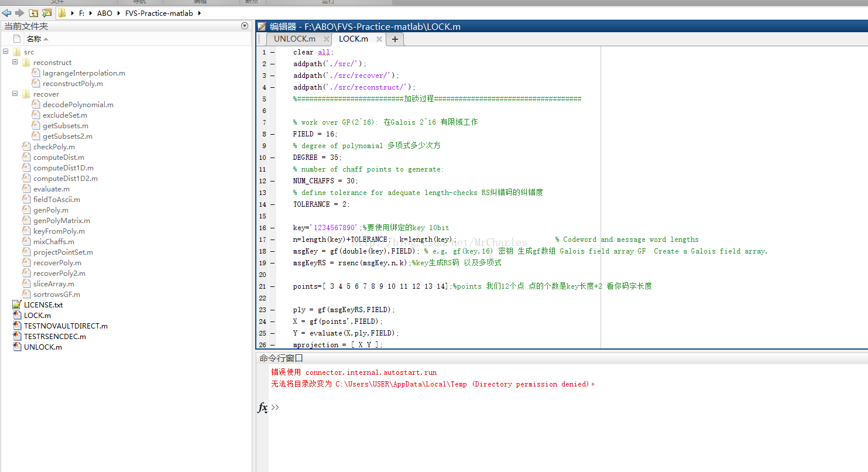Set breakpoint dash on line 19

click(x=273, y=263)
